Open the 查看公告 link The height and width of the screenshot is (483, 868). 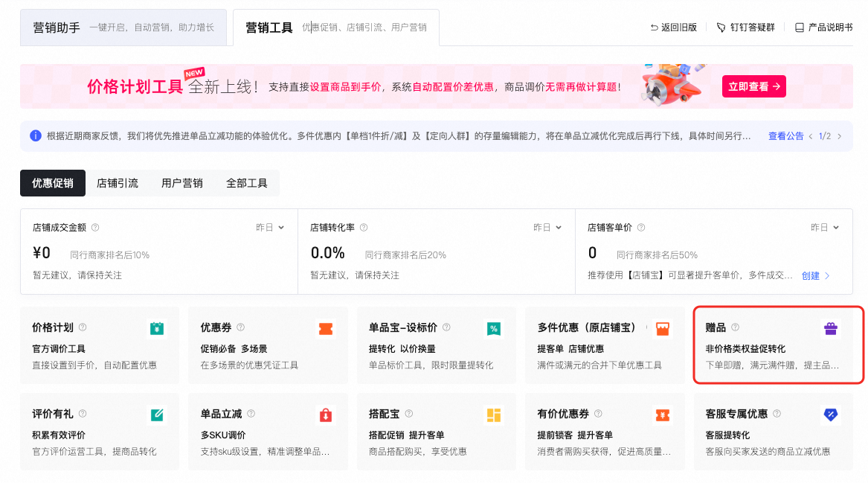tap(785, 136)
